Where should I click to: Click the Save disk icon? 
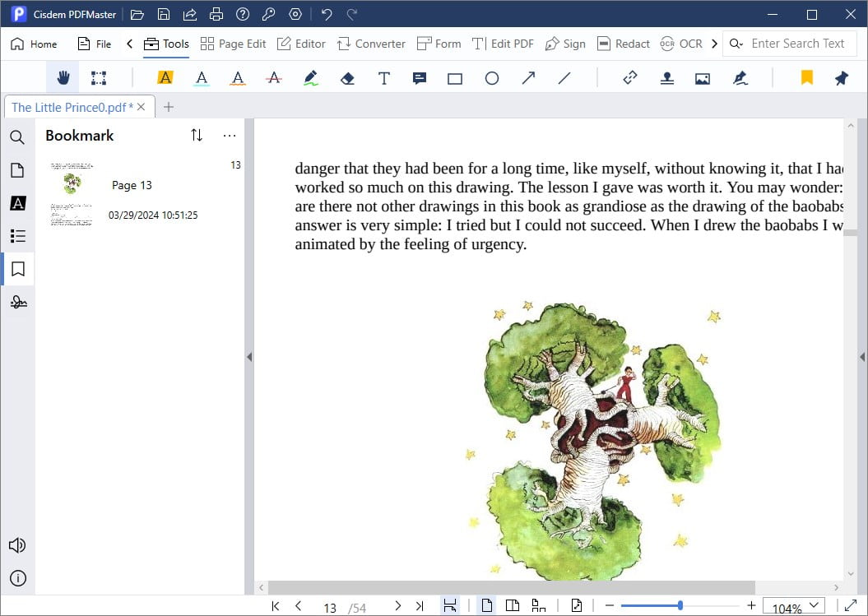point(163,14)
